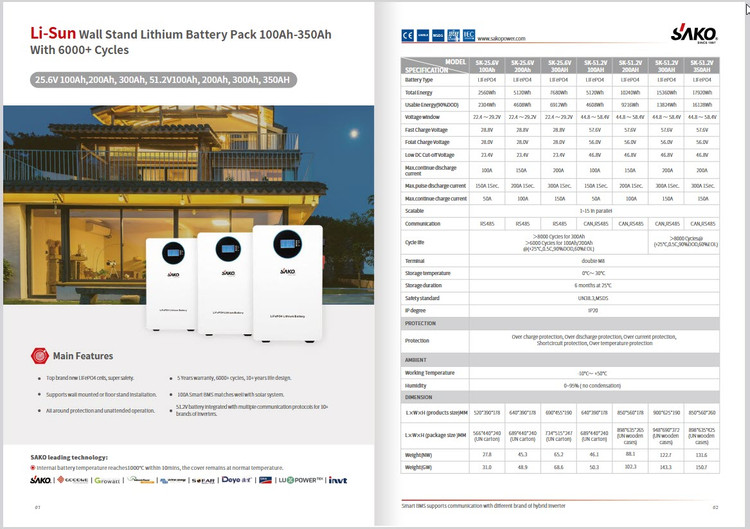Click the Li-Sun red title text
750x529 pixels.
pos(56,34)
